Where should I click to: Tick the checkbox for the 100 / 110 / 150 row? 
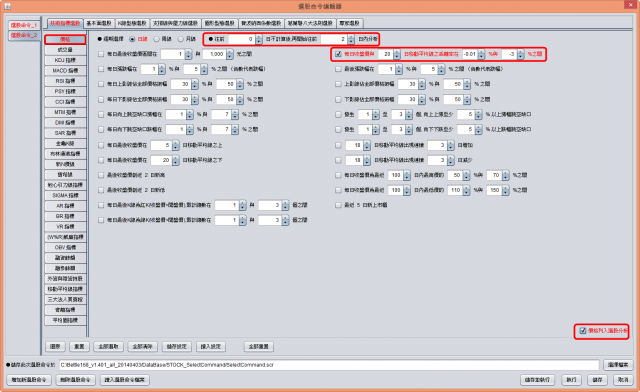[338, 190]
